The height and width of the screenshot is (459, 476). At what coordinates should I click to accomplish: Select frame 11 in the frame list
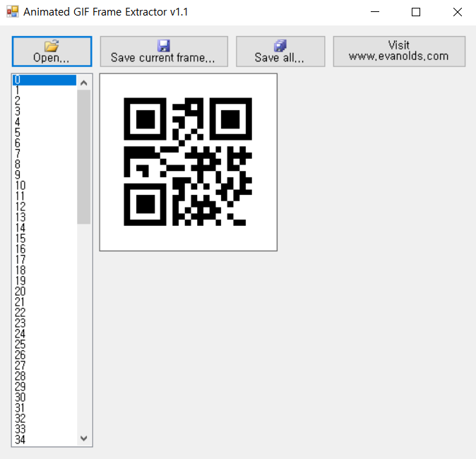44,196
